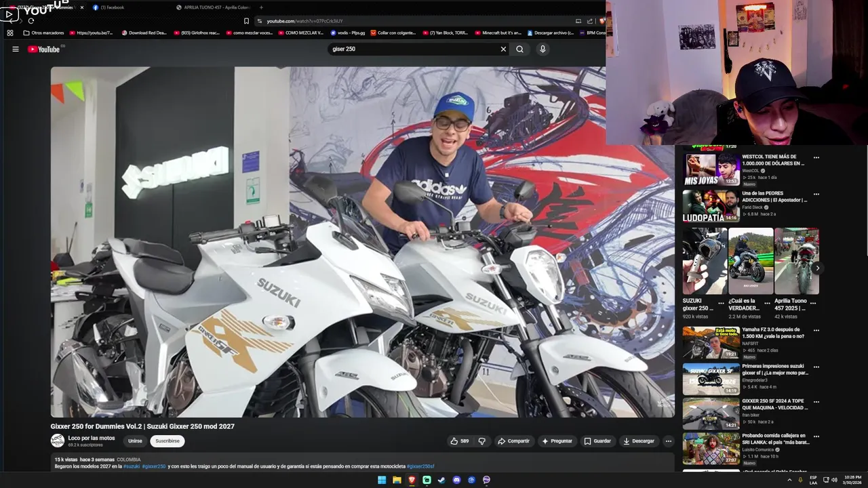Click the video player to pause
This screenshot has height=488, width=868.
[x=363, y=242]
